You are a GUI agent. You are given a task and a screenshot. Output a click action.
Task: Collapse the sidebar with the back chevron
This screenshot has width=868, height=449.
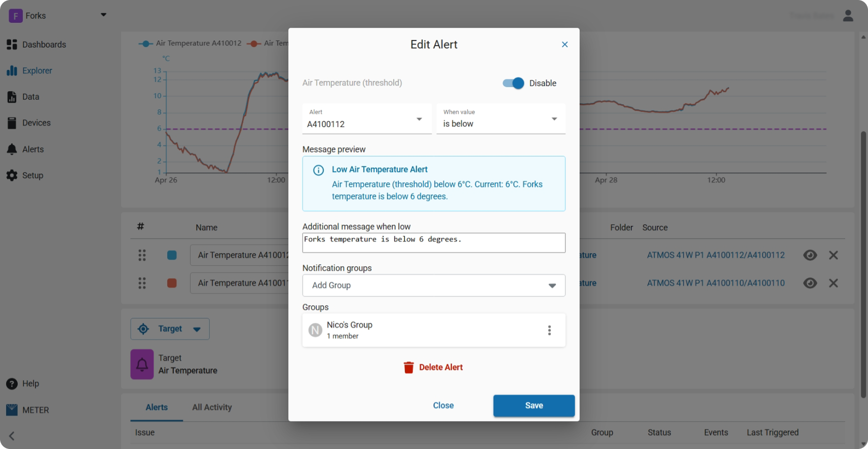(12, 436)
